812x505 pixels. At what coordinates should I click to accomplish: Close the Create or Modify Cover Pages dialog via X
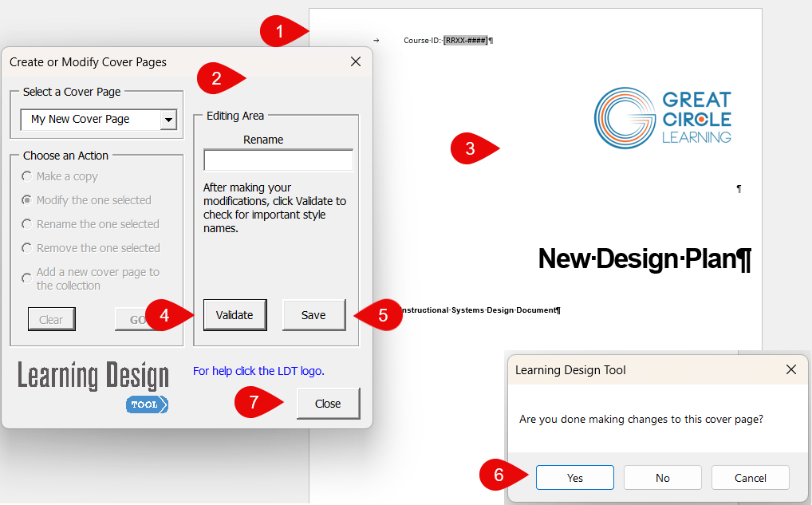[356, 61]
